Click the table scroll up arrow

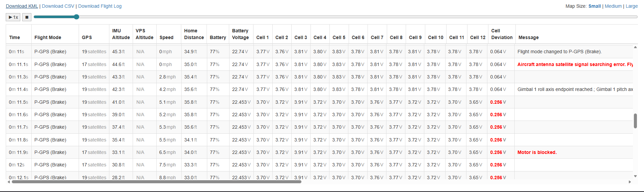point(635,47)
